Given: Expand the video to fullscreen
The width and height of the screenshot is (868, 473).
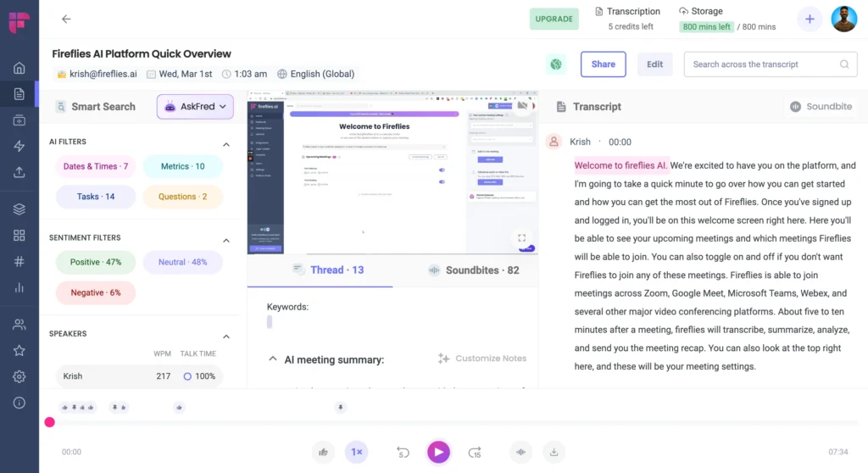Looking at the screenshot, I should (521, 237).
